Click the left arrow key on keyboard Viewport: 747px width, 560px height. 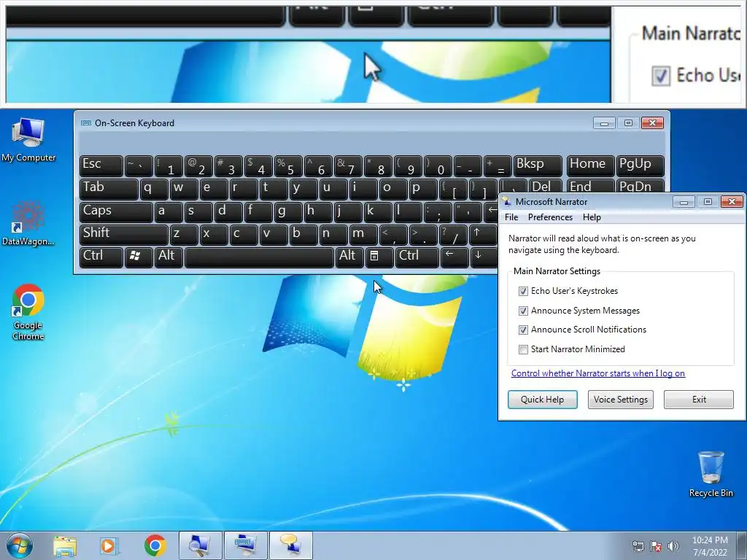454,257
